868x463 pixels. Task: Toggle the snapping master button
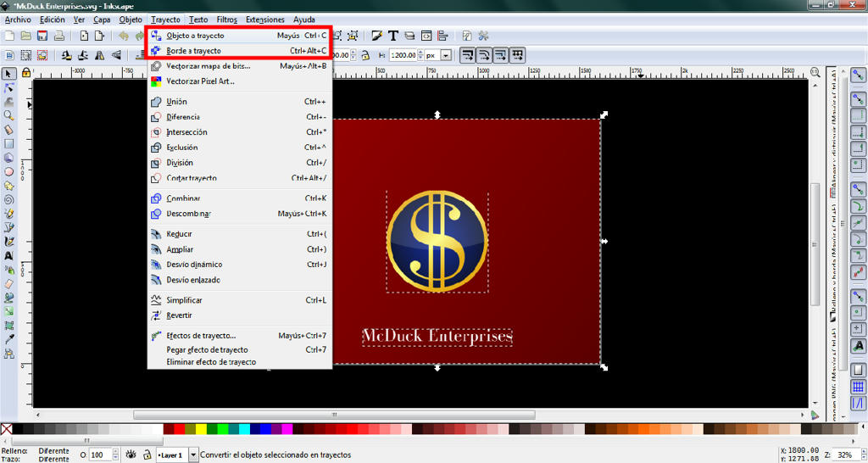pos(858,75)
